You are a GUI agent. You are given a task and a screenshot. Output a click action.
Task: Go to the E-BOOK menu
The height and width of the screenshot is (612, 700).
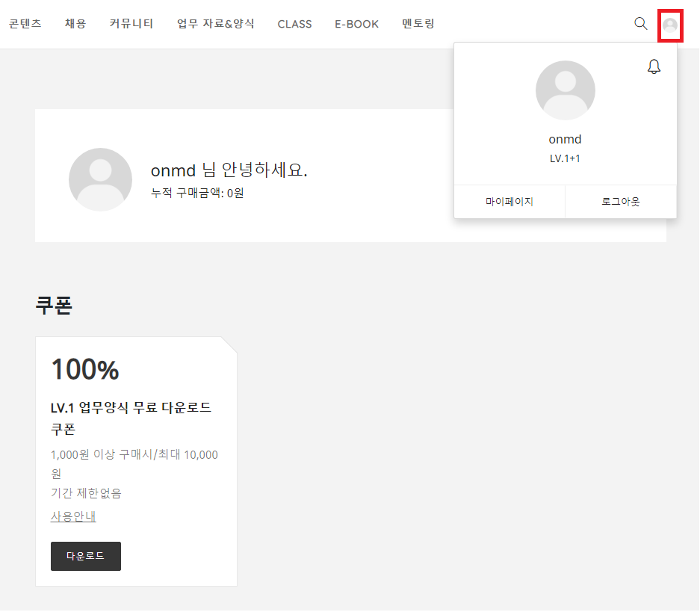(356, 24)
